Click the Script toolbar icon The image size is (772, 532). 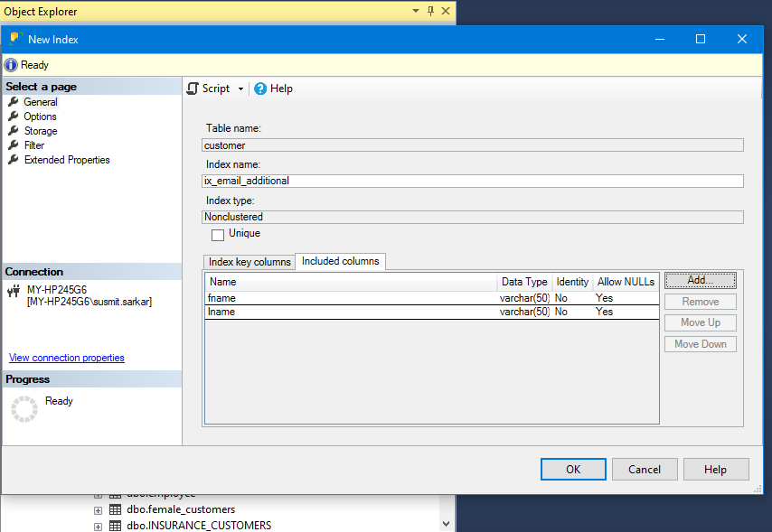point(193,89)
